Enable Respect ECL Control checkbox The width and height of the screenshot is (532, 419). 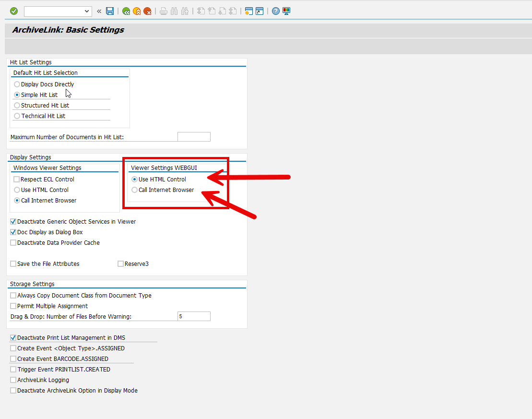point(16,180)
